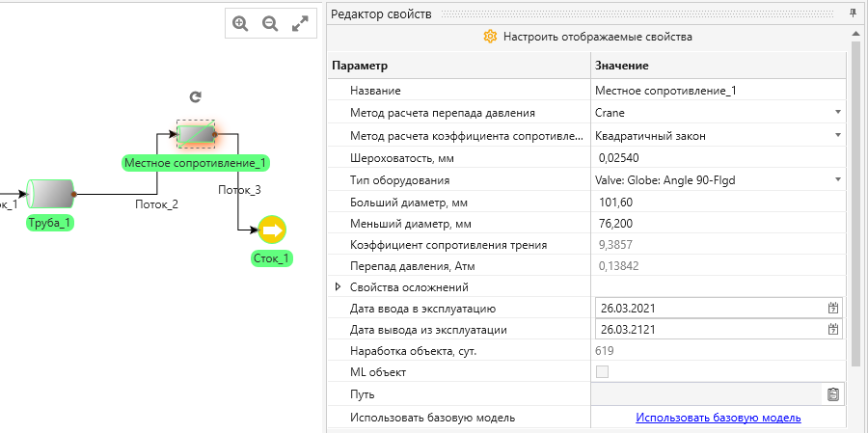Open Метод расчета перепада давления dropdown
868x433 pixels.
[x=837, y=113]
